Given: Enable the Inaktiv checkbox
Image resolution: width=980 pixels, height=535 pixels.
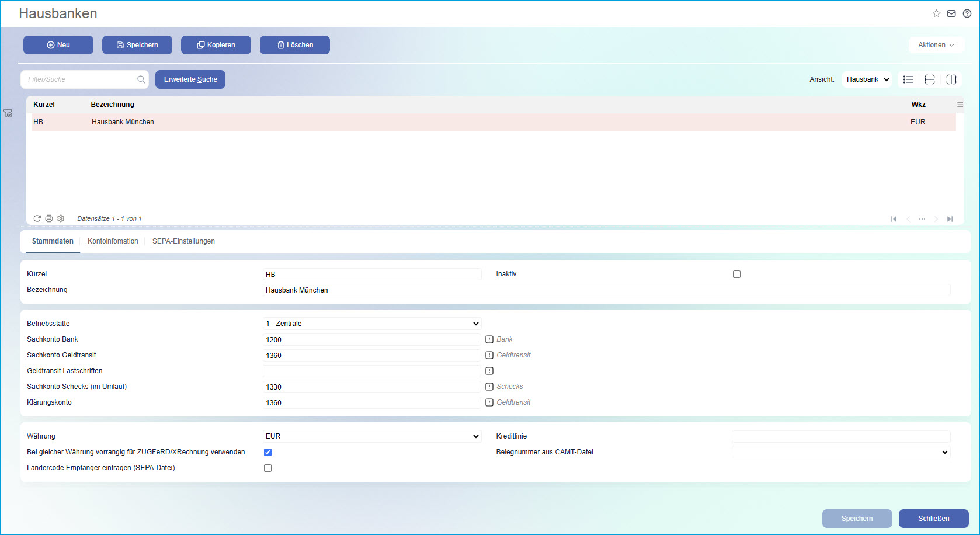Looking at the screenshot, I should tap(736, 275).
